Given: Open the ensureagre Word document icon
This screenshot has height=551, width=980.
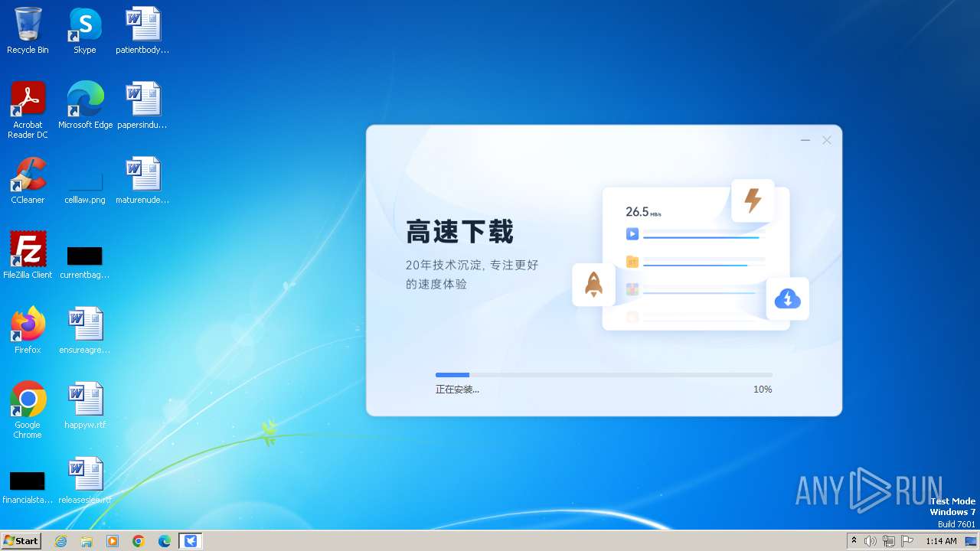Looking at the screenshot, I should [x=85, y=331].
